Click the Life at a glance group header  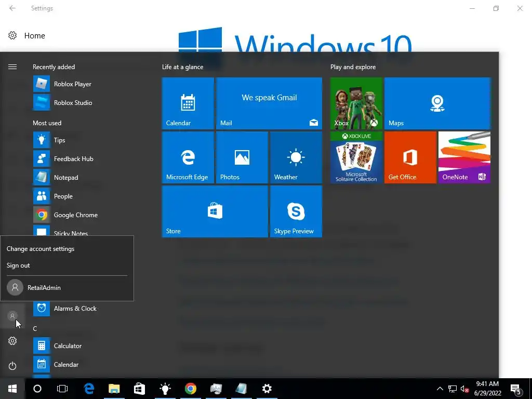click(x=182, y=67)
